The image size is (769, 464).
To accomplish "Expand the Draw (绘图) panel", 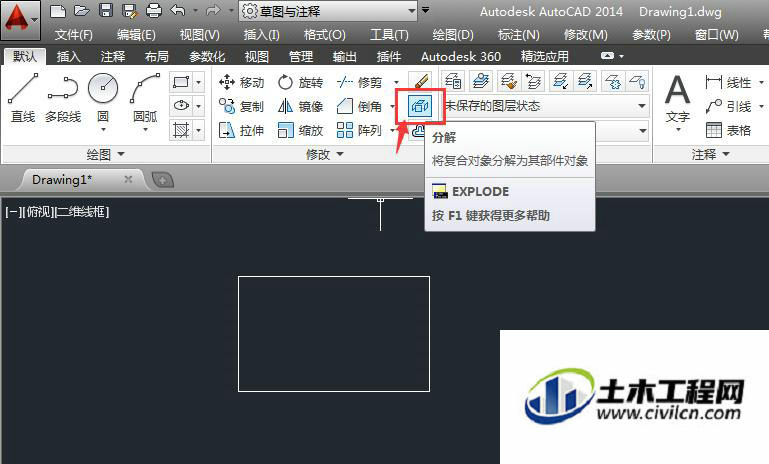I will [106, 155].
